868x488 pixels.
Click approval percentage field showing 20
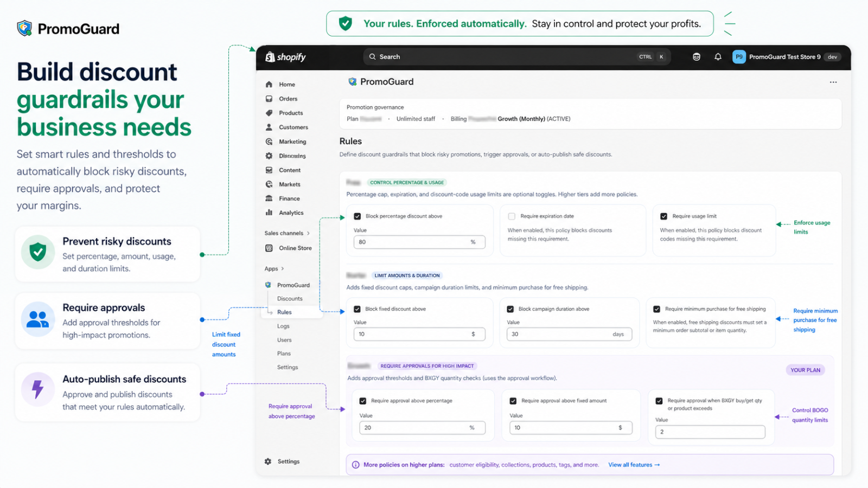coord(422,428)
